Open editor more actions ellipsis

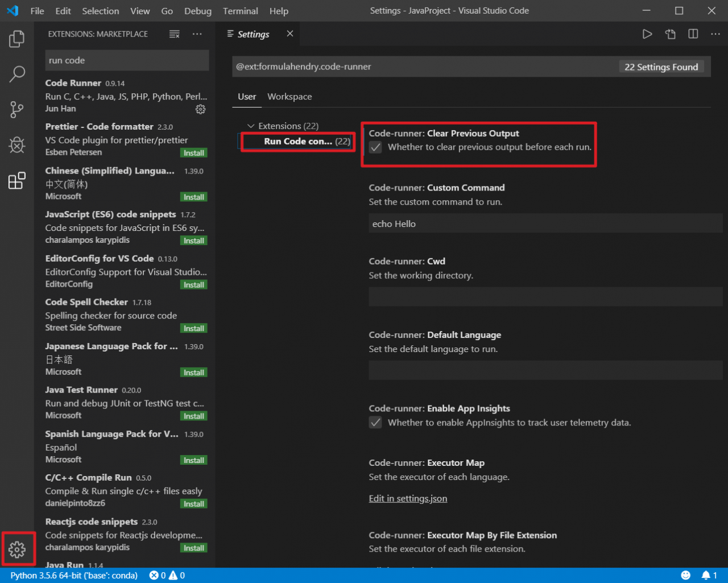(x=715, y=34)
